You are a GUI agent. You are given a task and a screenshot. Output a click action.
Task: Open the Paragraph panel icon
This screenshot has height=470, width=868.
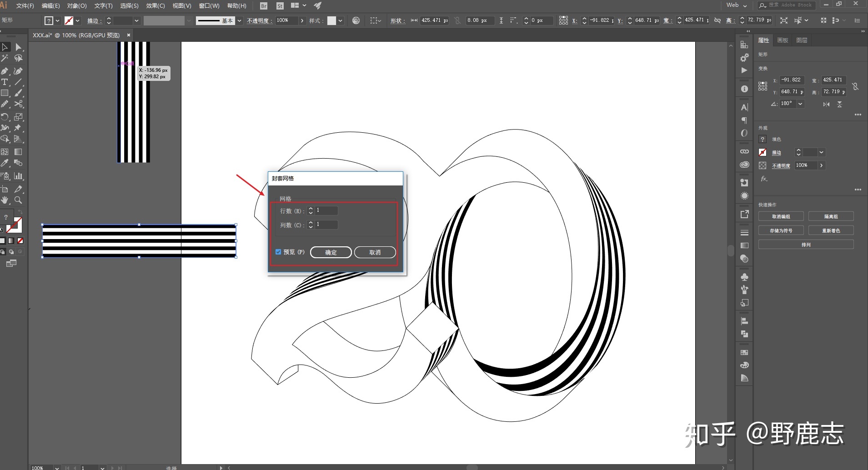[x=744, y=120]
